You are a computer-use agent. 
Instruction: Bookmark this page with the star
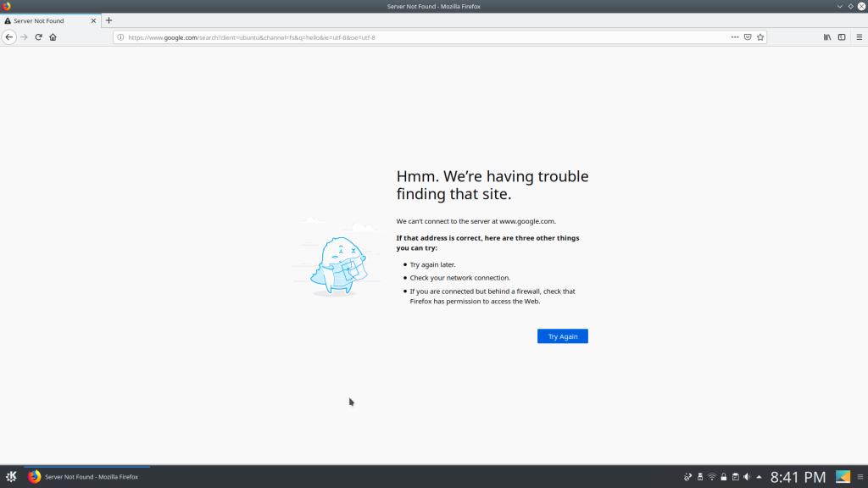click(x=760, y=37)
